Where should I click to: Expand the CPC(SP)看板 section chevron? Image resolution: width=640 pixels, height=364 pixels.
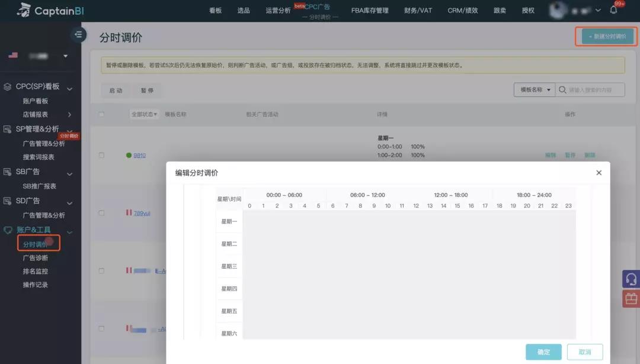pyautogui.click(x=70, y=88)
